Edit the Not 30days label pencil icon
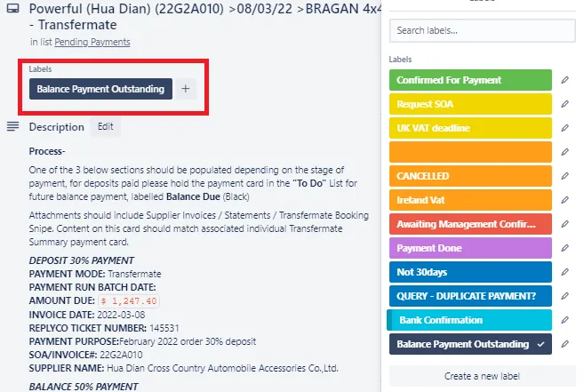The height and width of the screenshot is (392, 584). (x=564, y=272)
